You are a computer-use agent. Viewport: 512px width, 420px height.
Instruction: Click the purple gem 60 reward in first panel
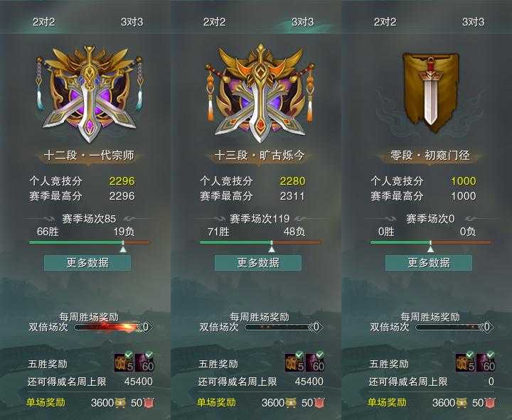coord(144,362)
